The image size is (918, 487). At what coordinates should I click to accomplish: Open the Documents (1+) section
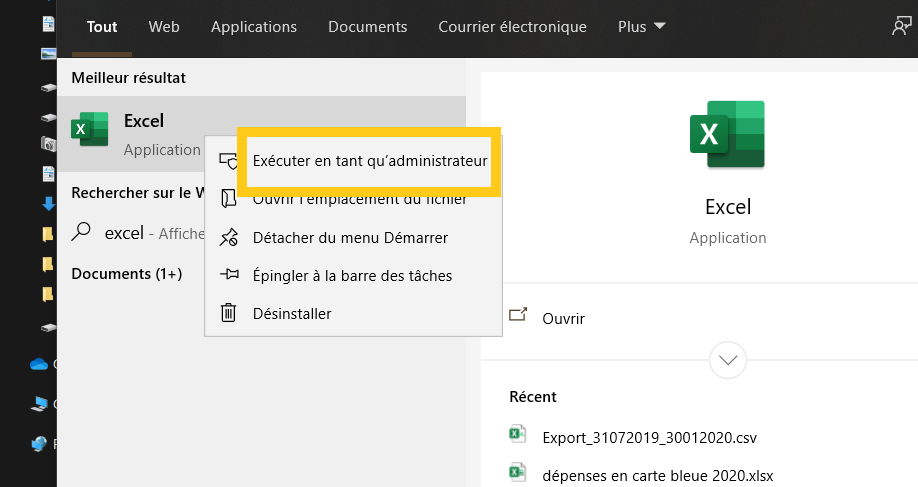(126, 274)
